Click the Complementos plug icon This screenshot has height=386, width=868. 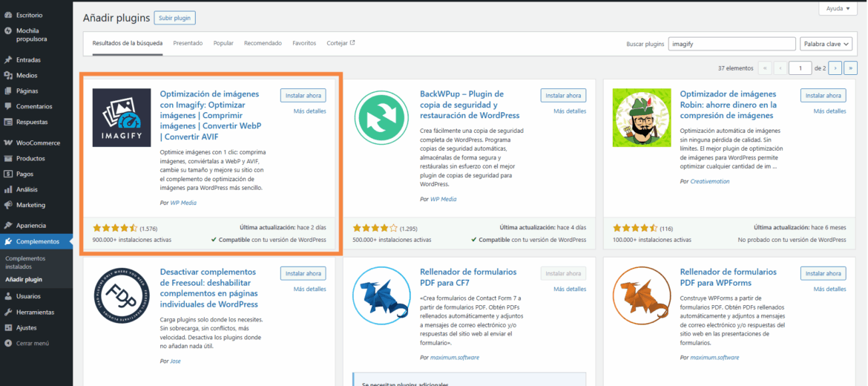coord(7,241)
